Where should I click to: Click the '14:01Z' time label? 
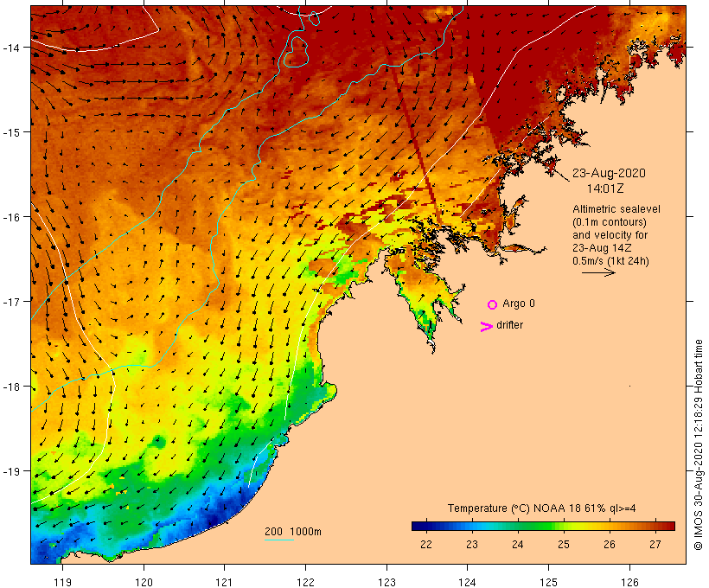click(x=605, y=189)
